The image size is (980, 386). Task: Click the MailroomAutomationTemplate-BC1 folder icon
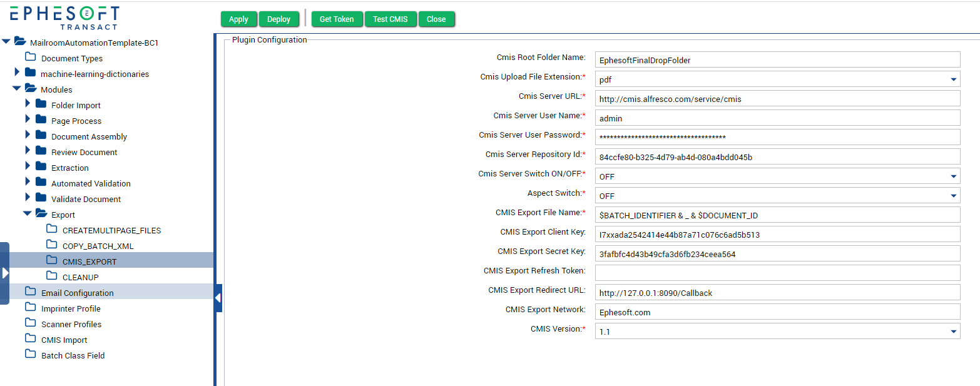tap(20, 41)
